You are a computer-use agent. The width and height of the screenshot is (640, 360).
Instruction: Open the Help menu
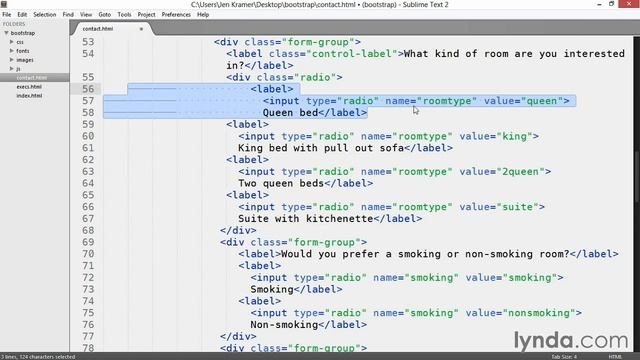(203, 14)
